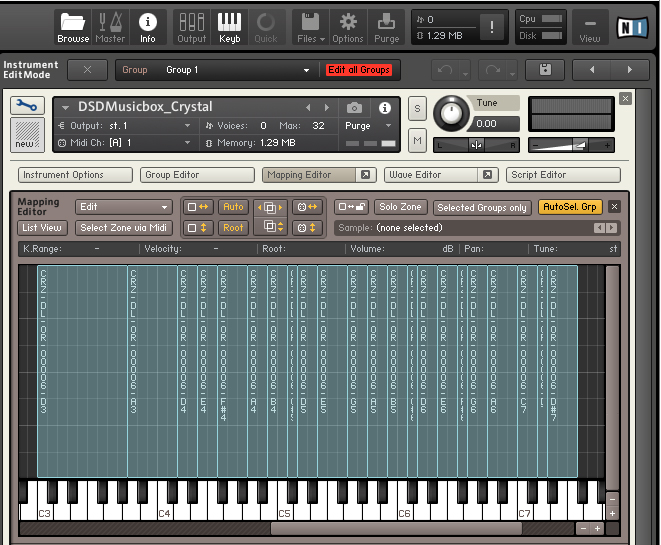Click resolve overlapping key ranges icon
Viewport: 661px width, 545px height.
270,207
